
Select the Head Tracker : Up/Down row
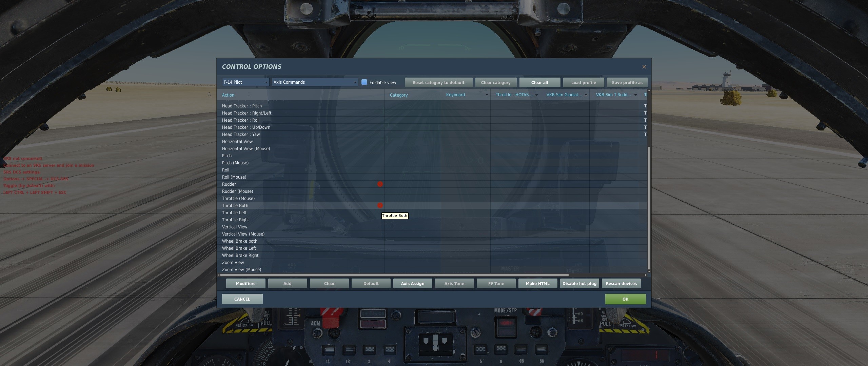click(x=432, y=127)
